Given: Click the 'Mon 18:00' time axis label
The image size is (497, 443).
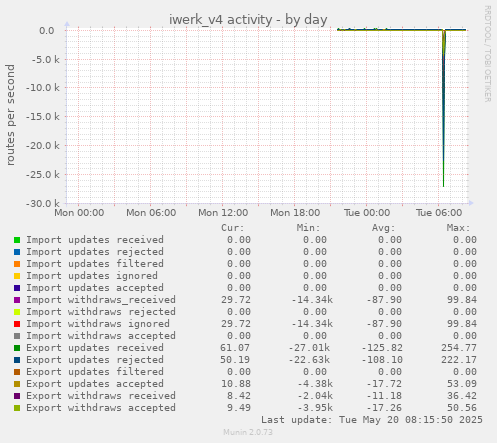Looking at the screenshot, I should pos(295,213).
